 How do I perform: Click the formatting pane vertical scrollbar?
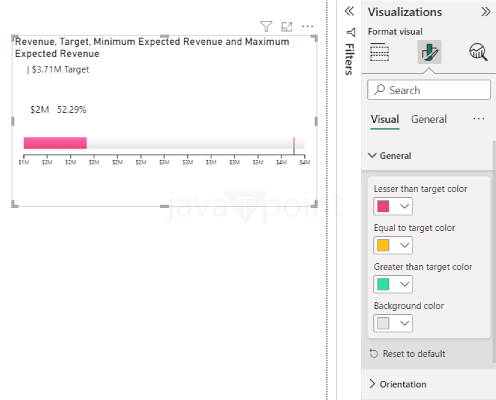point(494,251)
